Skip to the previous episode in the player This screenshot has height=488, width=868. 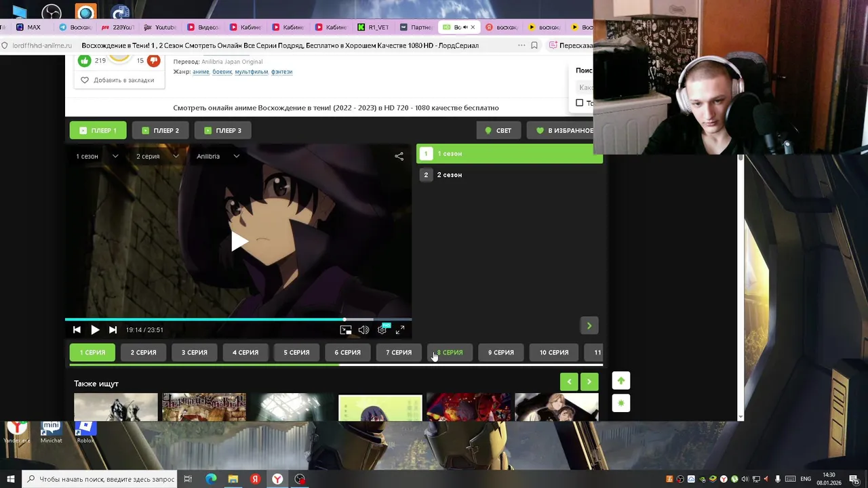(77, 330)
